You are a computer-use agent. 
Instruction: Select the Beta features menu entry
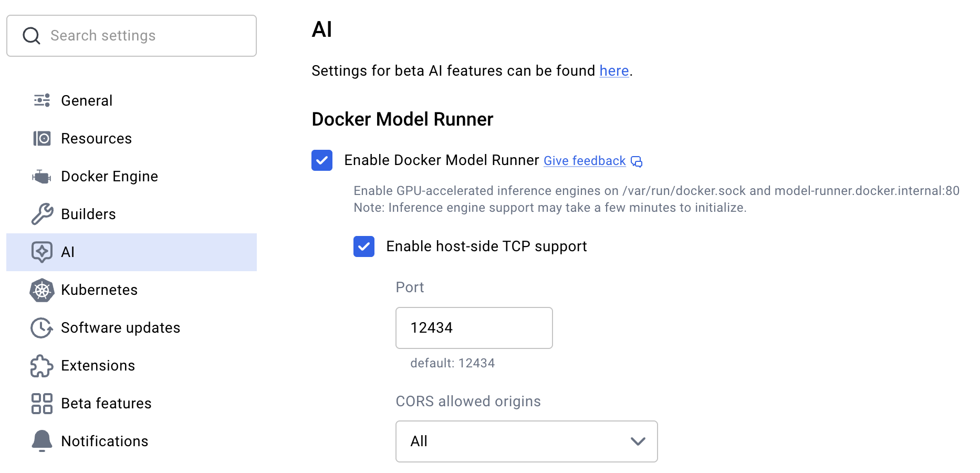[x=106, y=403]
